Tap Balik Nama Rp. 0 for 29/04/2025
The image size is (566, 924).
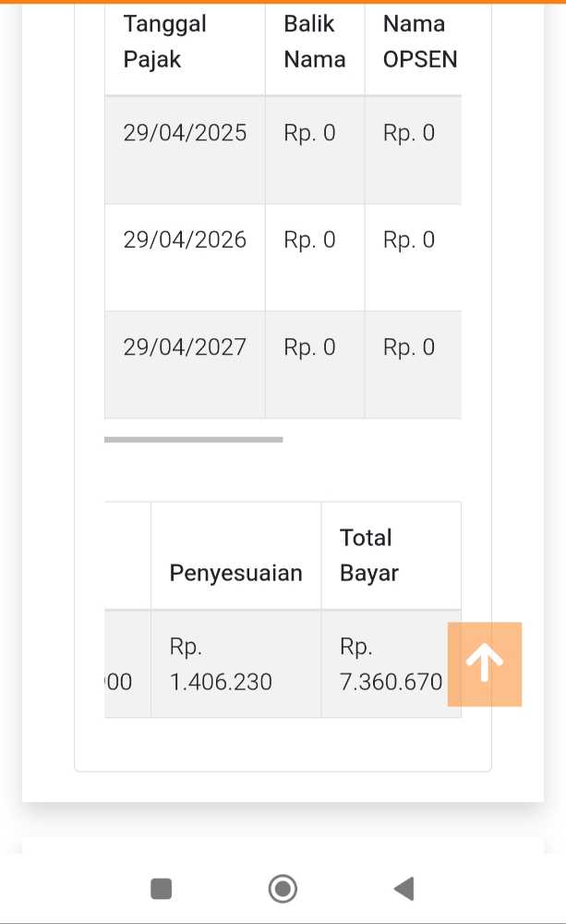[309, 133]
